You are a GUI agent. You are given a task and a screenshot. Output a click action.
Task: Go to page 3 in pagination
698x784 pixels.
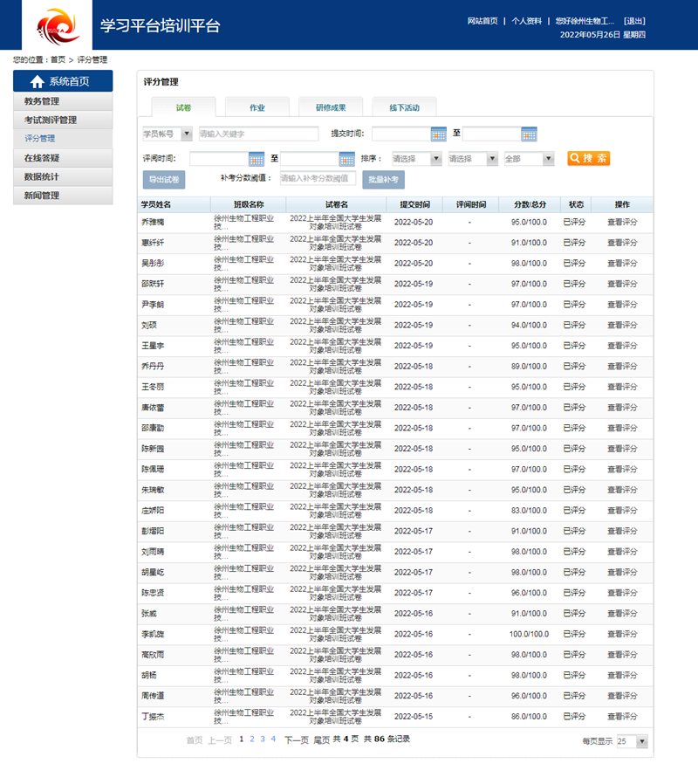coord(262,739)
